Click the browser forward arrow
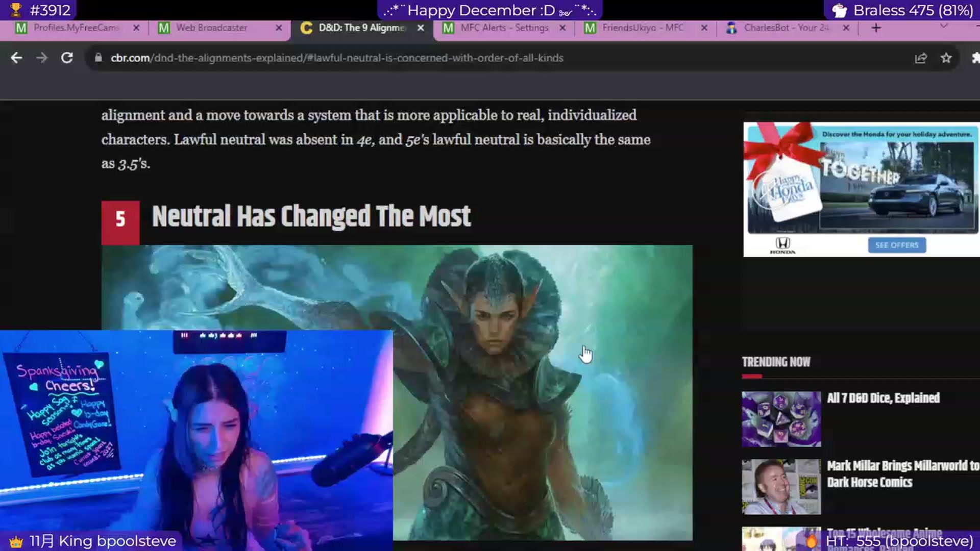Viewport: 980px width, 551px height. pyautogui.click(x=42, y=58)
